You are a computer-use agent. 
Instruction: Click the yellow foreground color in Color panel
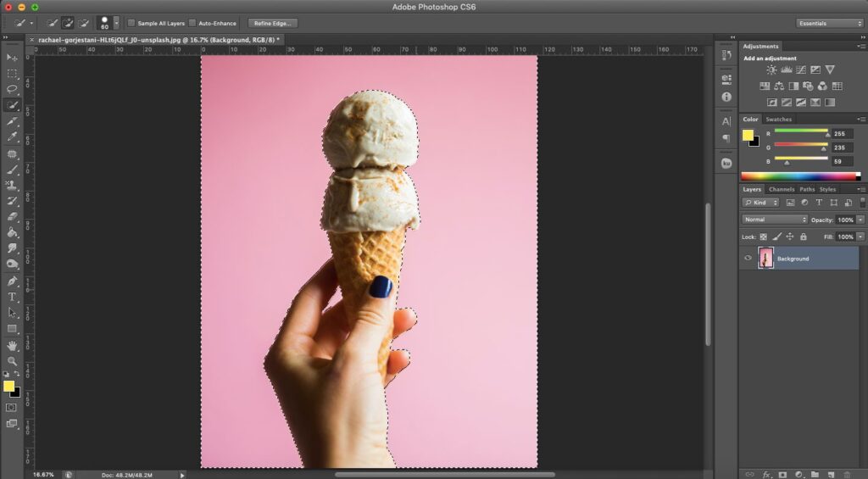click(x=748, y=135)
